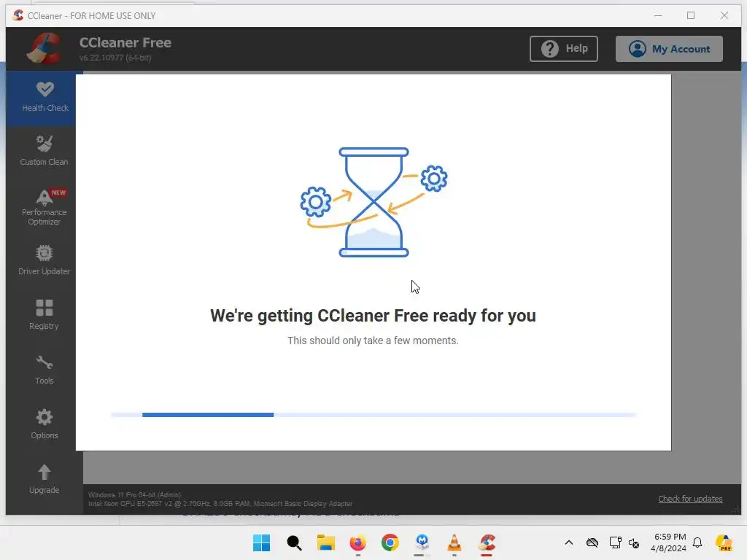Click the PRE widget icon in taskbar
Image resolution: width=747 pixels, height=560 pixels.
724,542
